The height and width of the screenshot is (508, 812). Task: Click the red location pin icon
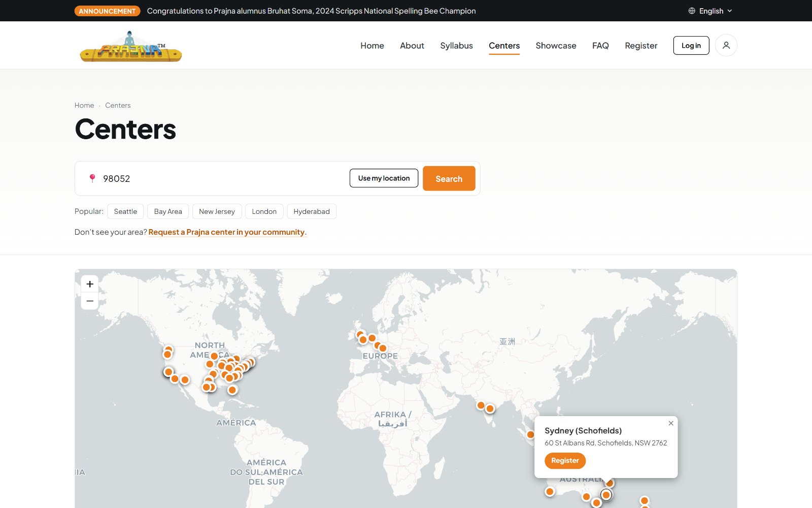(92, 178)
